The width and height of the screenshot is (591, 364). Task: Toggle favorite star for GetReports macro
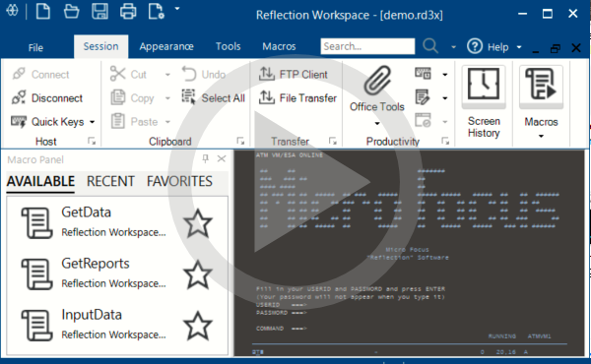pos(198,274)
